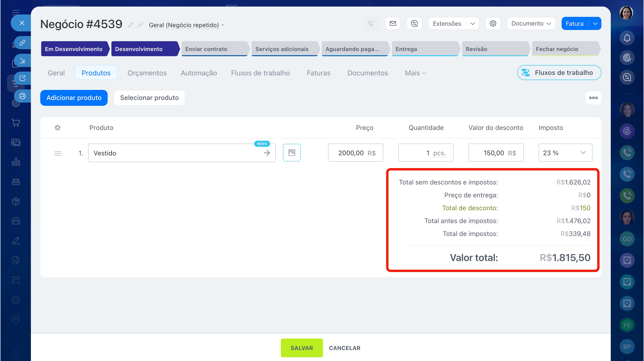The image size is (644, 361).
Task: Open deal settings gear icon
Action: [x=493, y=23]
